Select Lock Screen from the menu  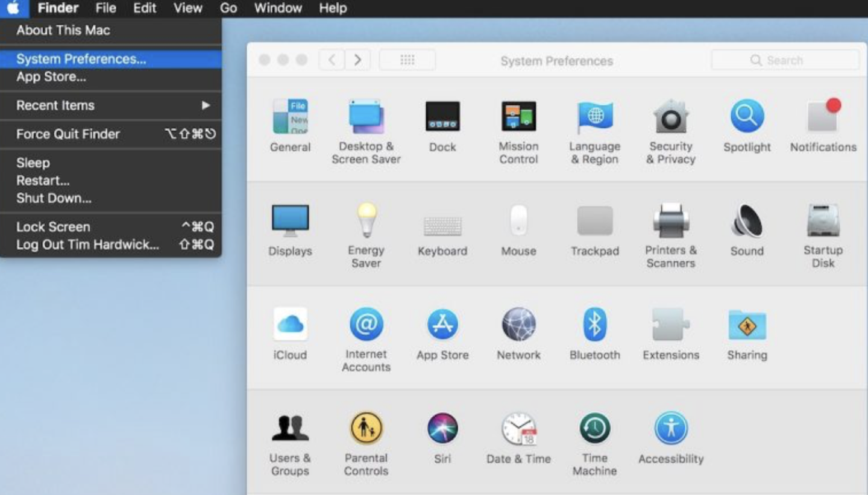[52, 226]
